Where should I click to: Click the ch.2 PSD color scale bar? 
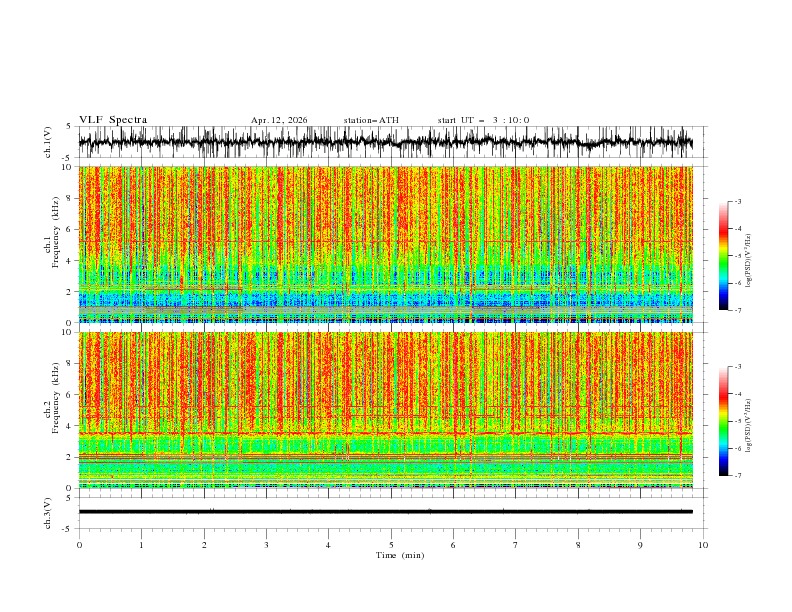pos(723,421)
